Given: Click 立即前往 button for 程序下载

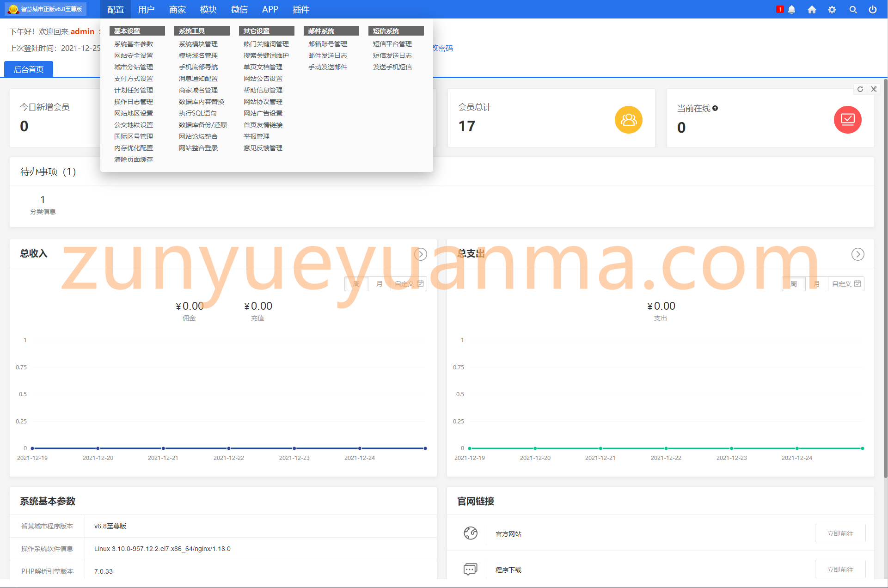Looking at the screenshot, I should click(840, 570).
